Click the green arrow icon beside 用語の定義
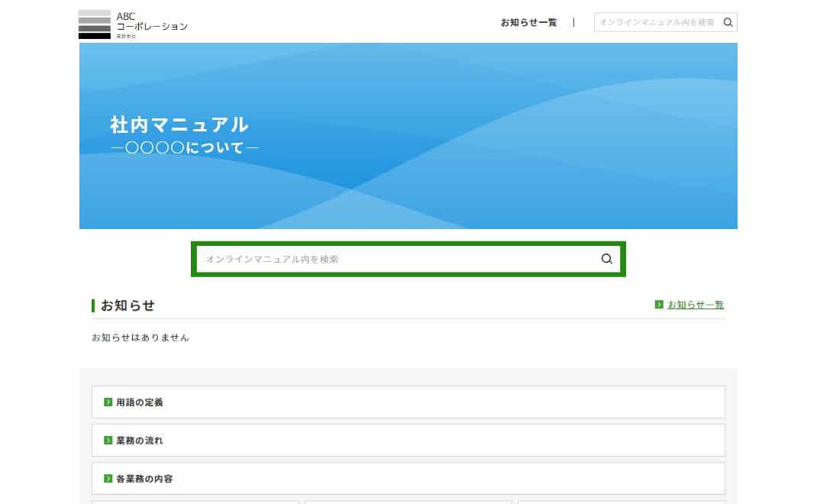817x504 pixels. 108,402
